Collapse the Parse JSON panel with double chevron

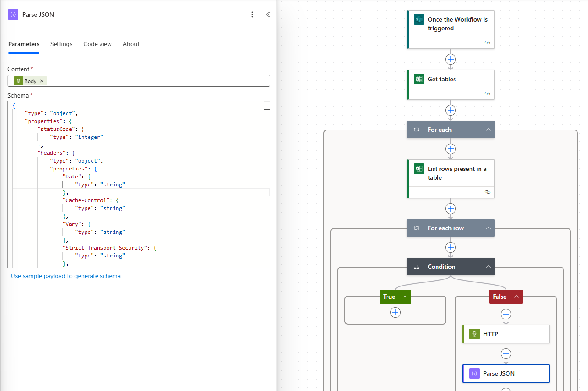268,14
